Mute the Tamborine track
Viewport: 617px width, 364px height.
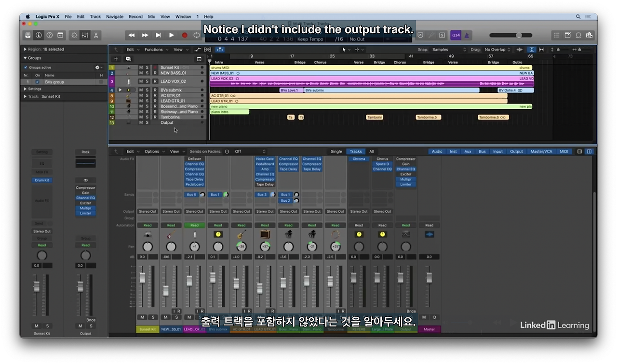(x=141, y=117)
